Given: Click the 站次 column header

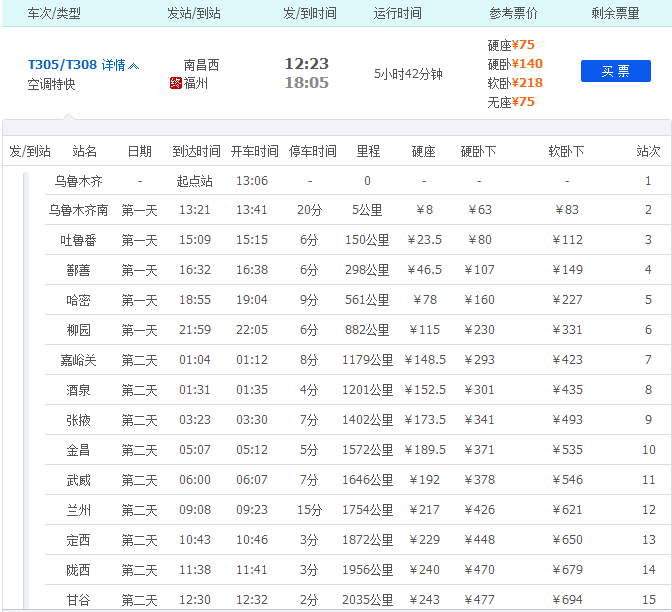Looking at the screenshot, I should pos(648,151).
